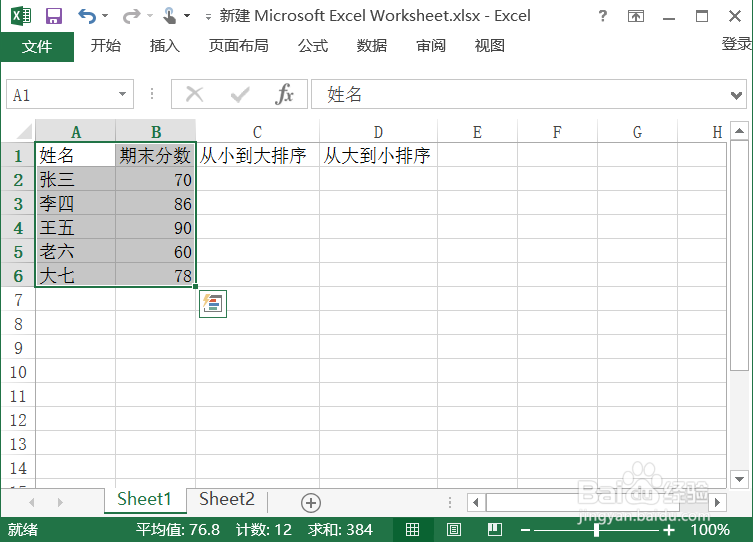Switch to Page Layout view icon
The width and height of the screenshot is (753, 542).
(453, 530)
